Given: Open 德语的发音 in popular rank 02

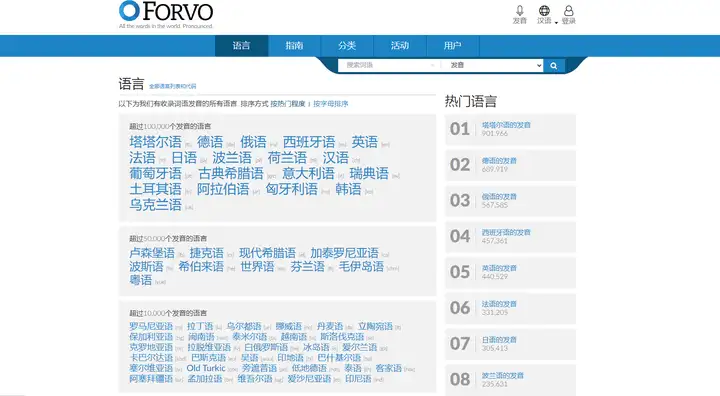Looking at the screenshot, I should [x=499, y=161].
